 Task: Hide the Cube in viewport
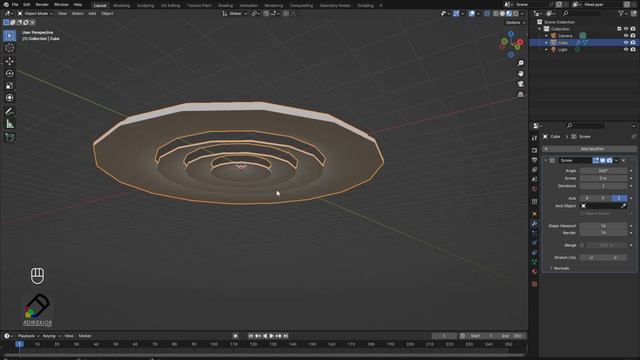pyautogui.click(x=626, y=42)
